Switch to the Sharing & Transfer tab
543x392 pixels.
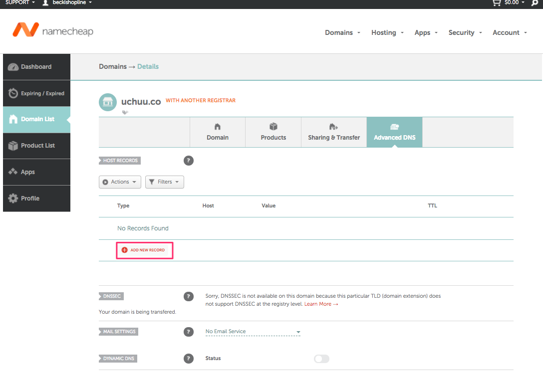click(334, 132)
